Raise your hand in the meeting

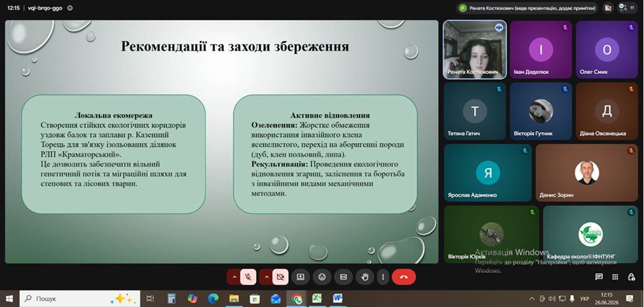click(365, 277)
